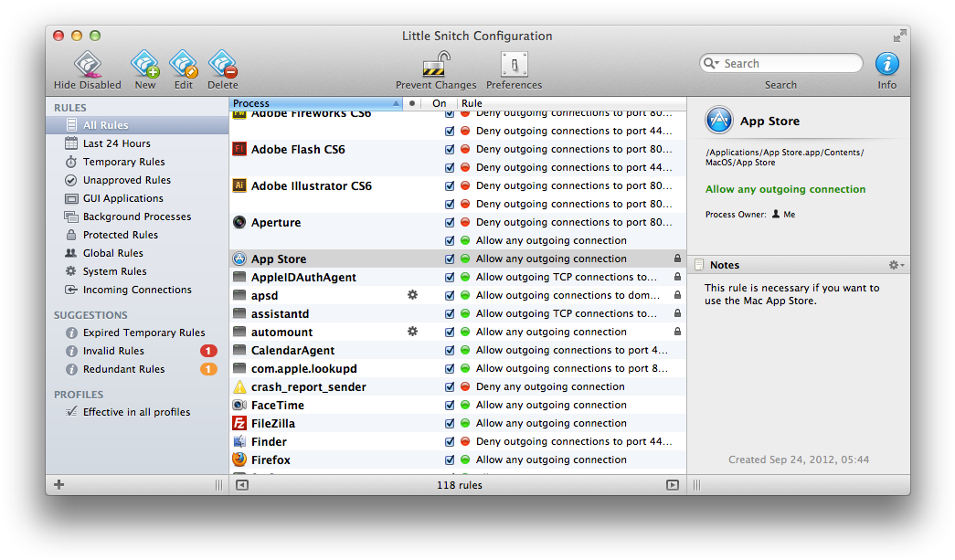Click the Hide Disabled toolbar icon
This screenshot has height=560, width=955.
pyautogui.click(x=87, y=65)
